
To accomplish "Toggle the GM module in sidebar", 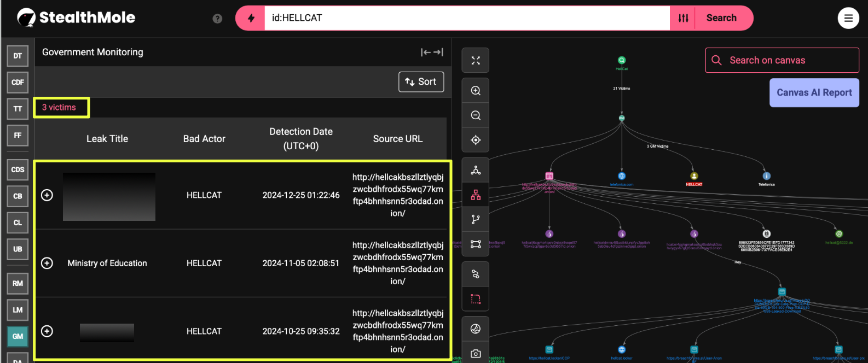I will 18,336.
